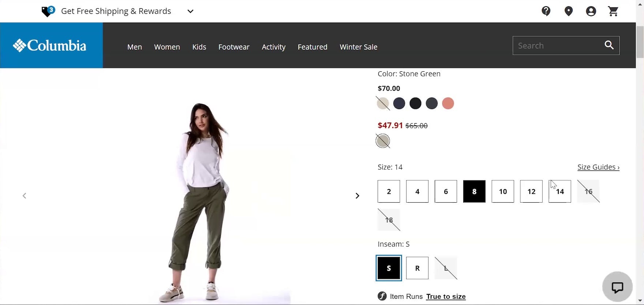Screen dimensions: 644x305
Task: Click the account profile icon
Action: (591, 11)
